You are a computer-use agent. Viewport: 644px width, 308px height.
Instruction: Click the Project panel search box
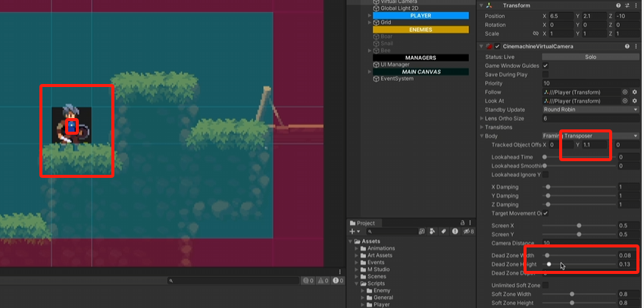391,232
